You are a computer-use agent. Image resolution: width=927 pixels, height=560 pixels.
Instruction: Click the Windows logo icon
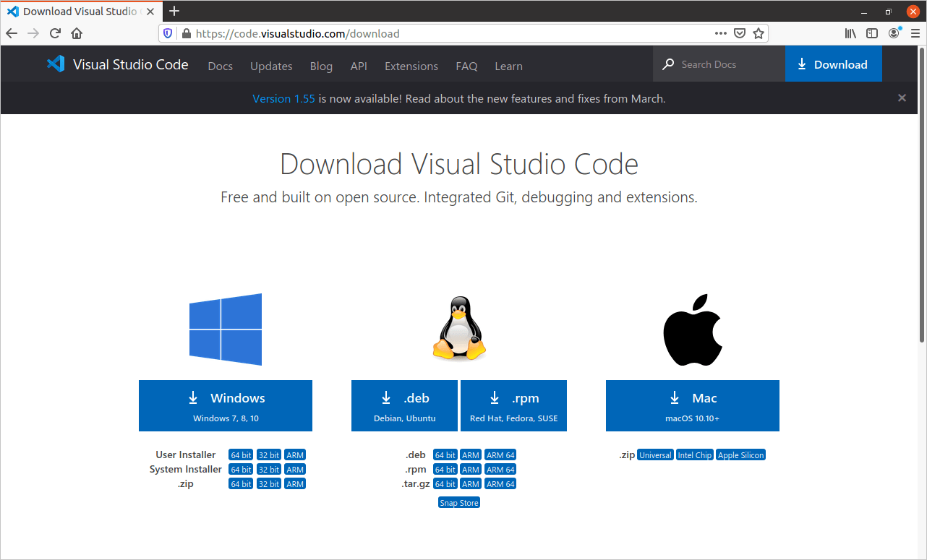(x=225, y=329)
